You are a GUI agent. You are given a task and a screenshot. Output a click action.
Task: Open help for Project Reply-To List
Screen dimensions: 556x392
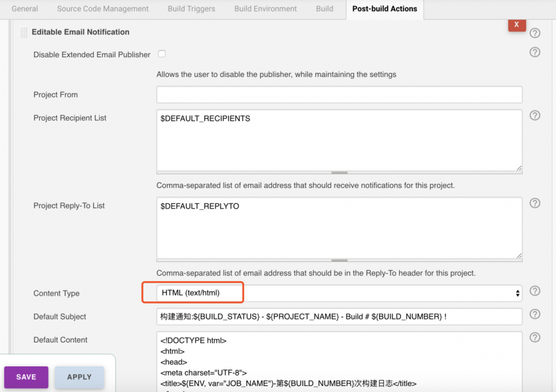(x=535, y=203)
